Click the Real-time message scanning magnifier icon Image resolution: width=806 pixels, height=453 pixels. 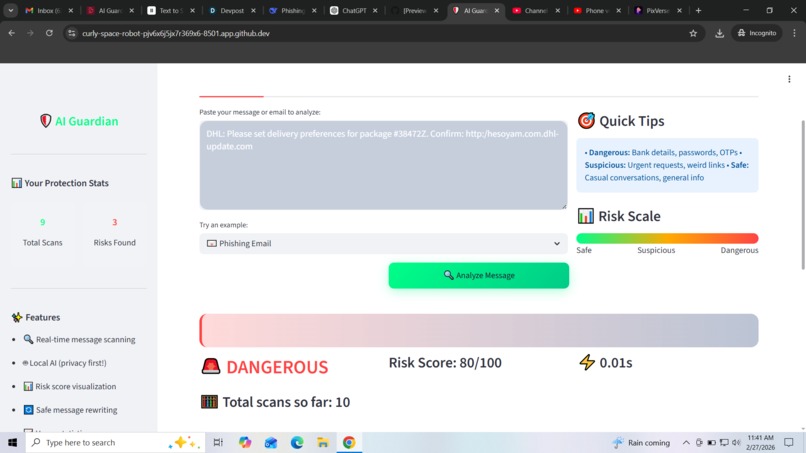click(28, 339)
